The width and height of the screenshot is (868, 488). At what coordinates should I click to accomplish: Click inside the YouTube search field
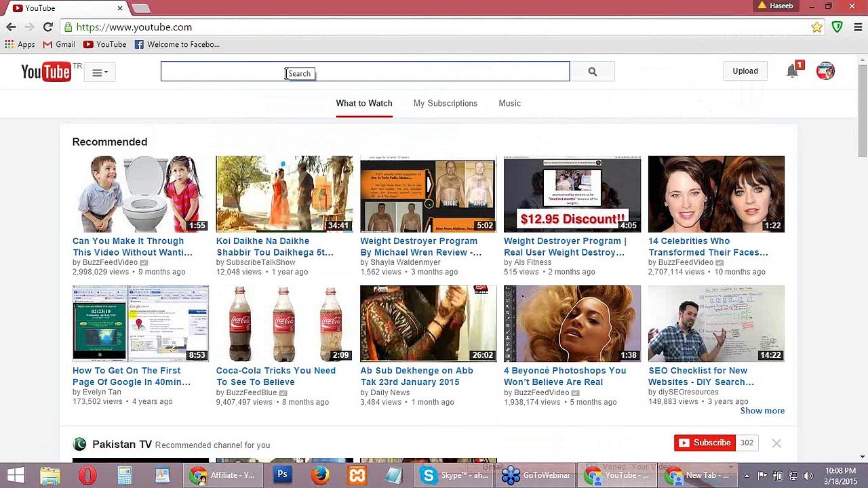coord(365,71)
